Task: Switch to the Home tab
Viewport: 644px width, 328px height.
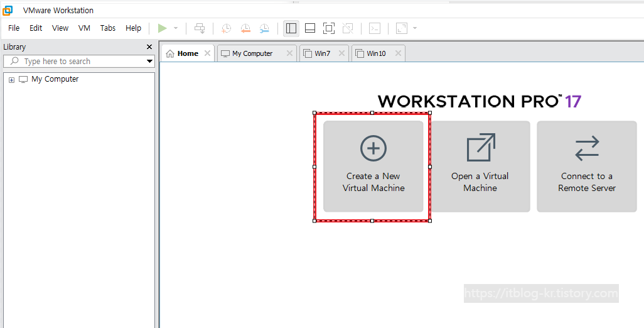Action: [188, 53]
